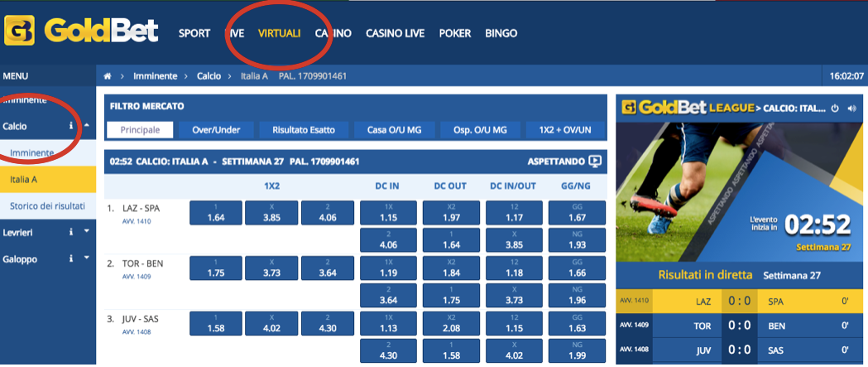The image size is (868, 367).
Task: Select LAZ - SPA DC OUT X2 at 1.97
Action: [451, 213]
